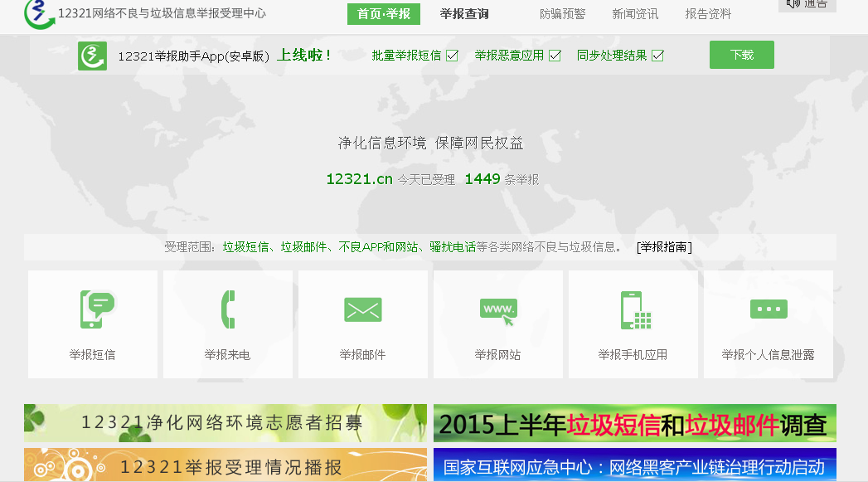This screenshot has height=482, width=868.
Task: Open the 举报查询 menu item
Action: [x=464, y=14]
